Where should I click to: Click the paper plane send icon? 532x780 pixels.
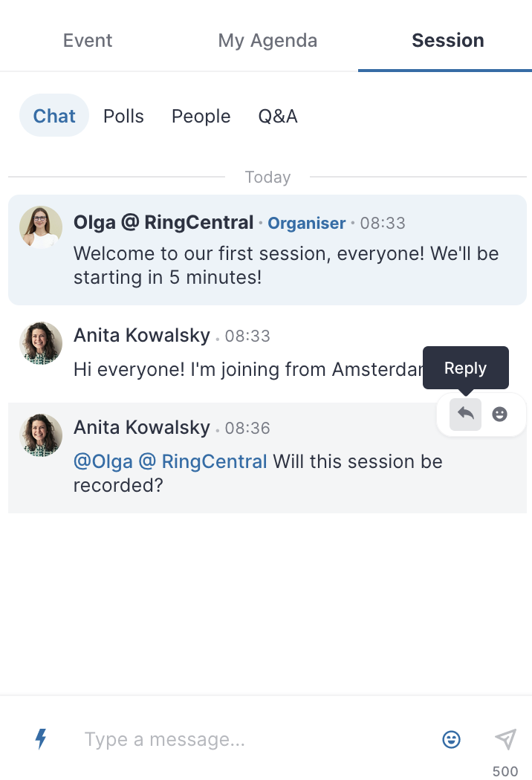coord(506,739)
